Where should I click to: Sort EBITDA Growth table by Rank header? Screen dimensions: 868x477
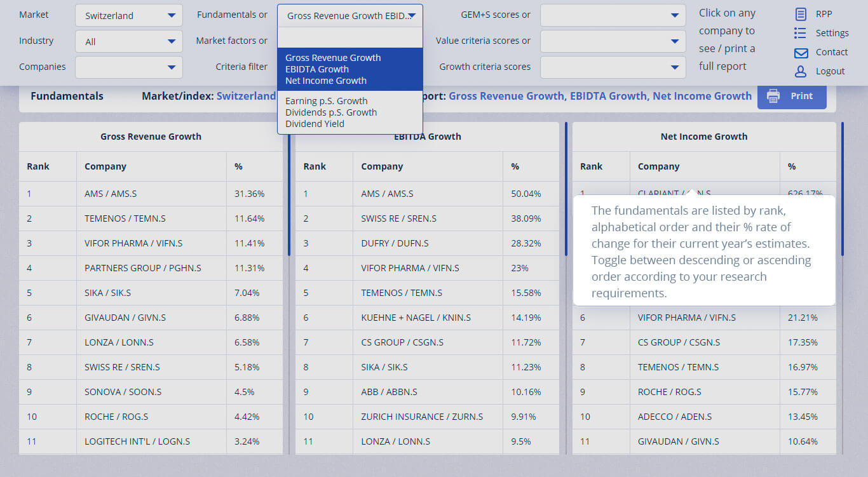(x=315, y=166)
